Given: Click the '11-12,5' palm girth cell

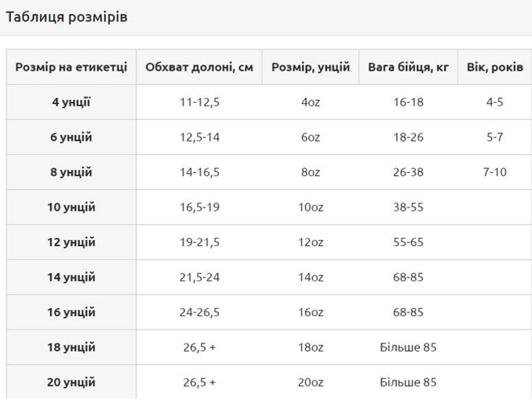Looking at the screenshot, I should click(199, 102).
